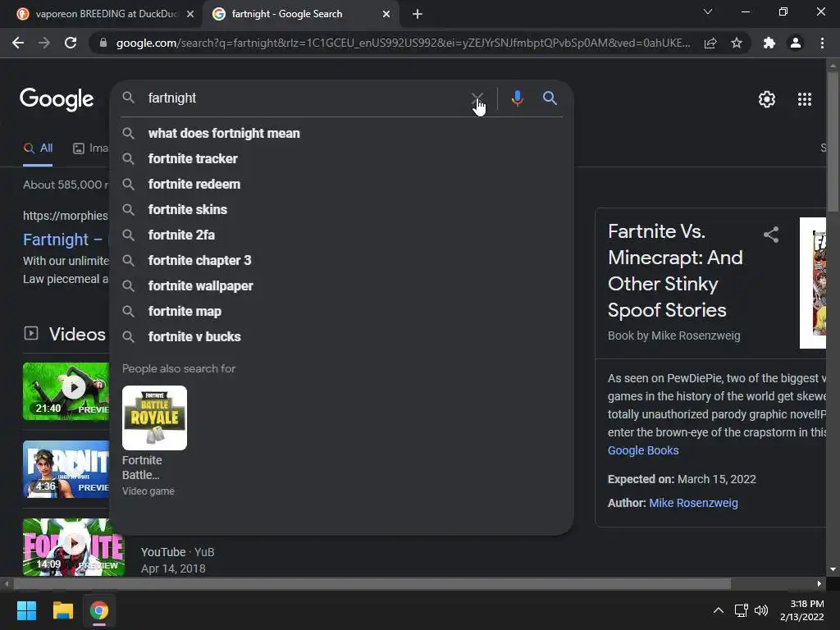
Task: Open the Fortnite Battle... Video game label
Action: click(x=148, y=475)
